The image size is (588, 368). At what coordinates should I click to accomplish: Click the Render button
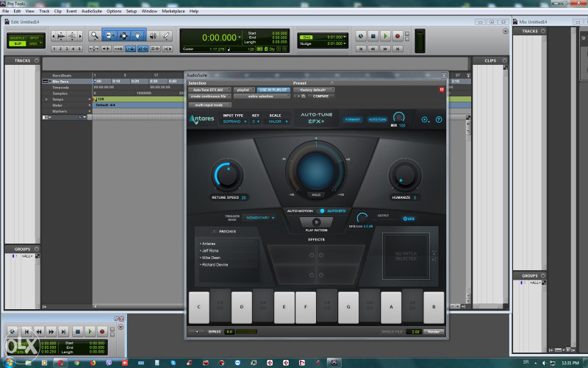point(434,332)
